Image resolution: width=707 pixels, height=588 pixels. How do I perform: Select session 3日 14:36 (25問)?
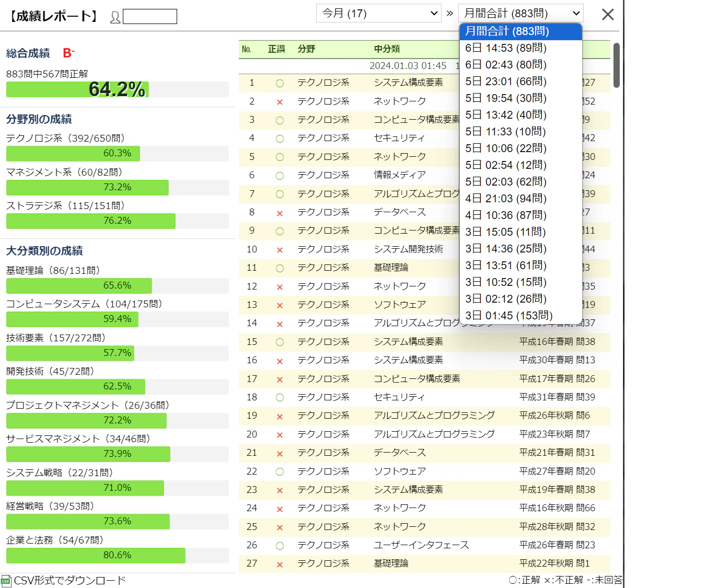(521, 249)
